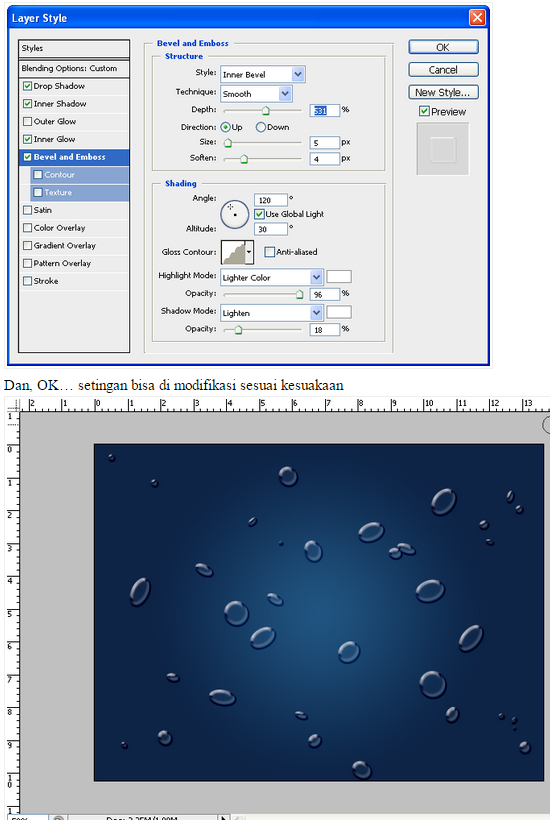Open the Gloss Contour picker arrow

[x=249, y=252]
